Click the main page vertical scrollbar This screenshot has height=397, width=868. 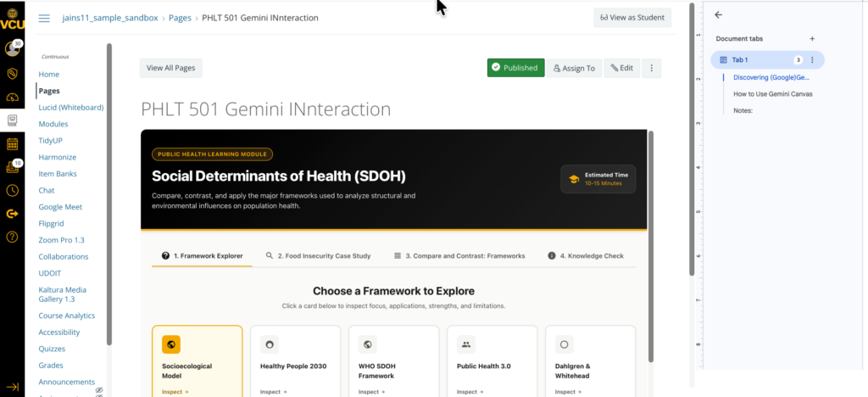692,139
